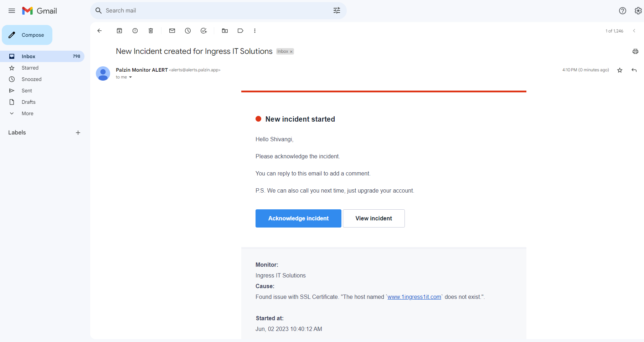Click the '1 of 1,246' counter

[x=614, y=31]
